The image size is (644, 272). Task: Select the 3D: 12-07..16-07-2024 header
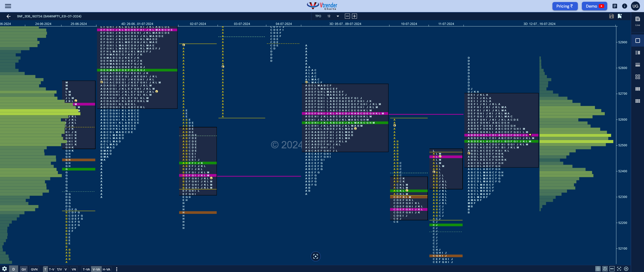click(539, 24)
